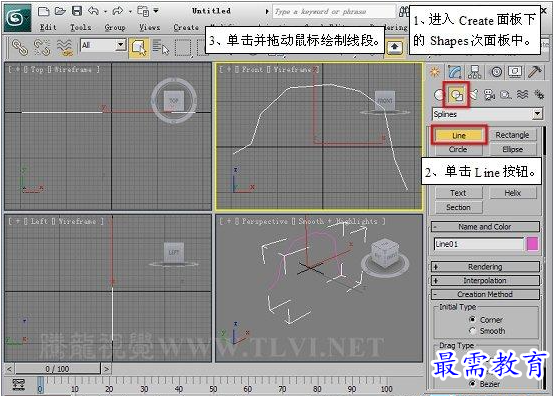555x396 pixels.
Task: Click the Helix spline button
Action: pos(513,193)
